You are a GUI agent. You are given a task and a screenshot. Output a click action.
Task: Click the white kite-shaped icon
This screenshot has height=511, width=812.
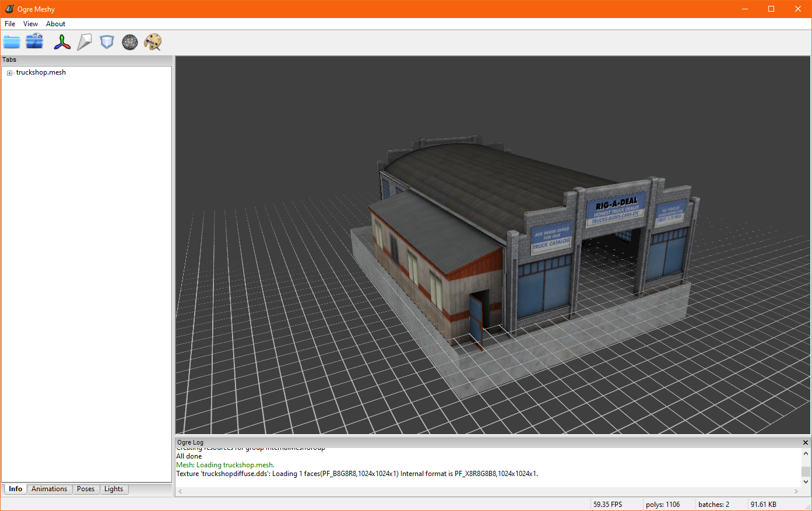85,42
